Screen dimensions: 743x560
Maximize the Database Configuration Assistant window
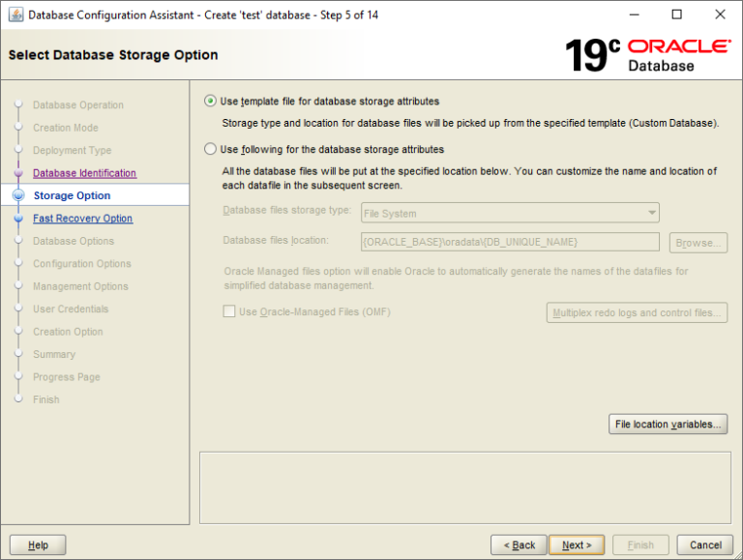[676, 15]
